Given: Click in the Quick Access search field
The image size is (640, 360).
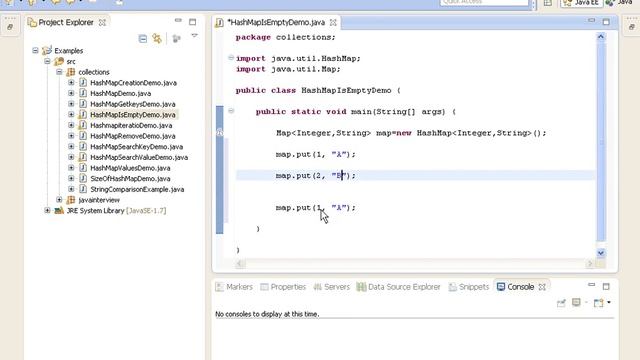Looking at the screenshot, I should click(x=484, y=2).
